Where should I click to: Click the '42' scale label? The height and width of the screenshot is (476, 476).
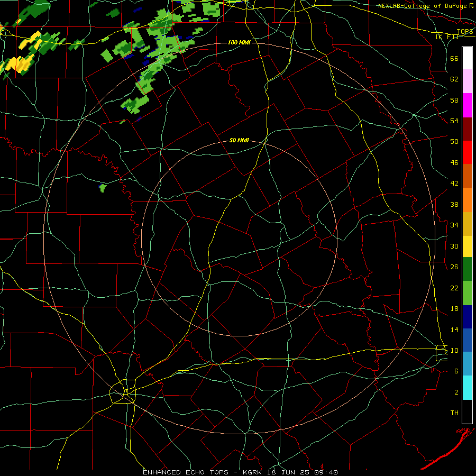[454, 184]
